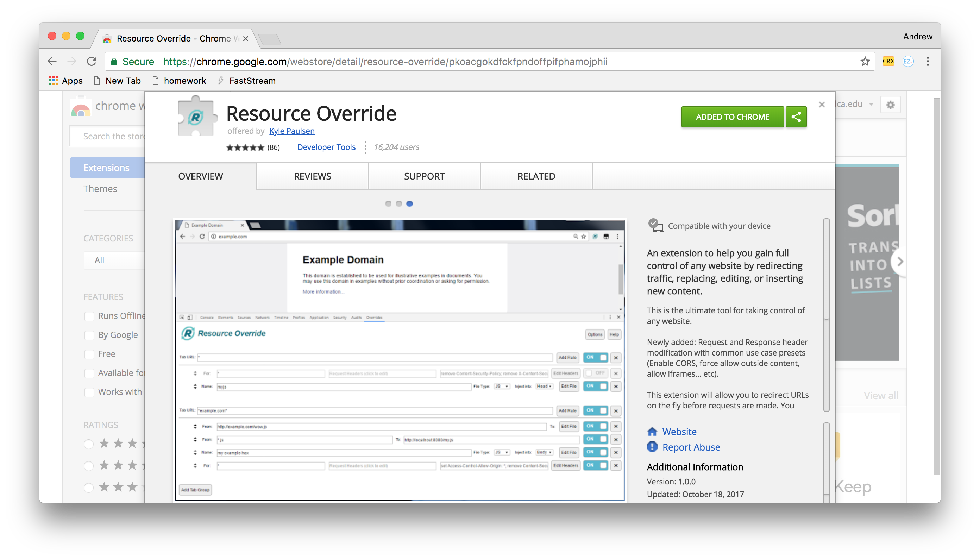Image resolution: width=980 pixels, height=559 pixels.
Task: Open webstore settings via gear icon
Action: [891, 105]
